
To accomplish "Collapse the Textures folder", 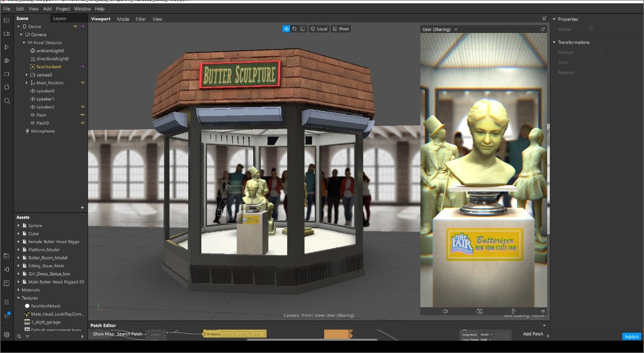I will click(x=19, y=298).
